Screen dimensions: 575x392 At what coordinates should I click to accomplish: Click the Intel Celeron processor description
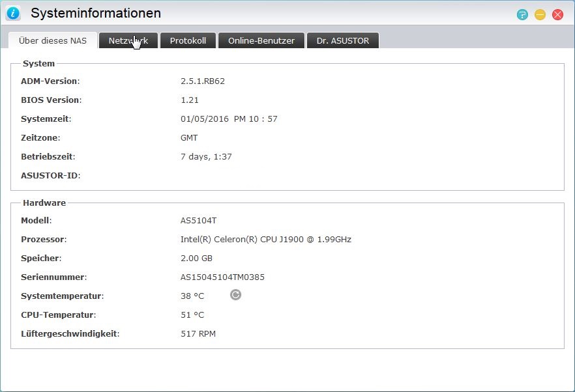point(265,240)
